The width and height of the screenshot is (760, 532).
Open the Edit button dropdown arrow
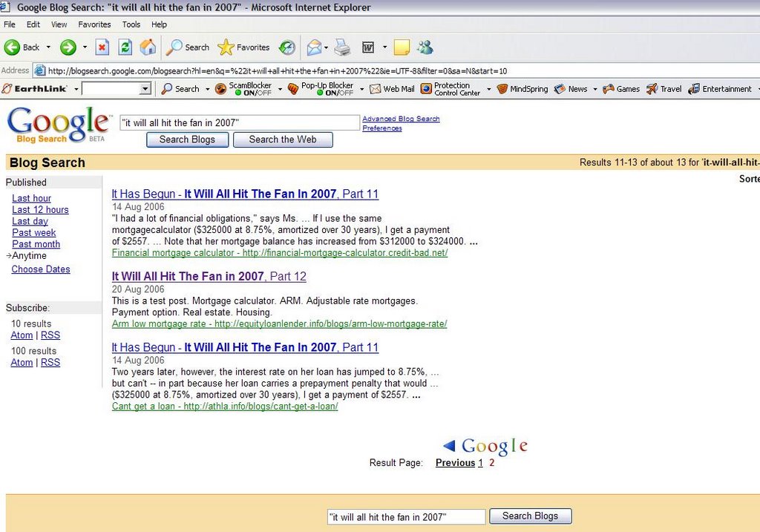coord(385,47)
